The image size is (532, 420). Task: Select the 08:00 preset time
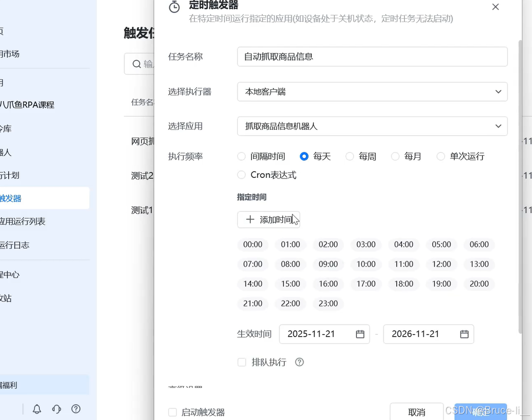coord(290,264)
